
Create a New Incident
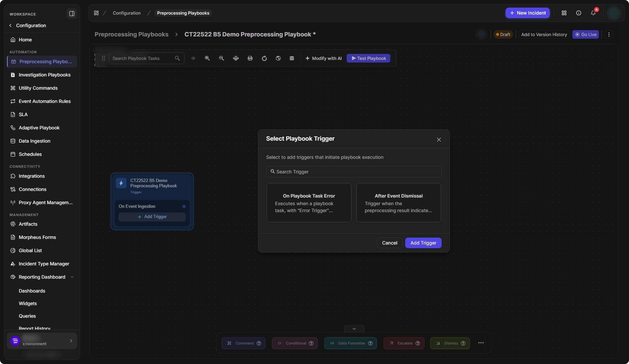528,13
